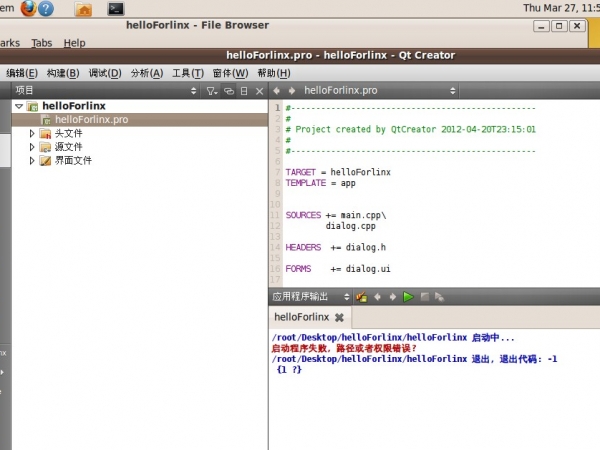600x450 pixels.
Task: Select helloForlinx.pro in the project tree
Action: [91, 119]
